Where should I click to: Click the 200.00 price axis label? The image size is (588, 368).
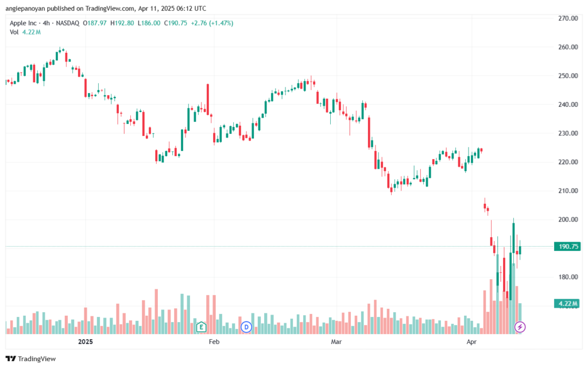tap(568, 220)
